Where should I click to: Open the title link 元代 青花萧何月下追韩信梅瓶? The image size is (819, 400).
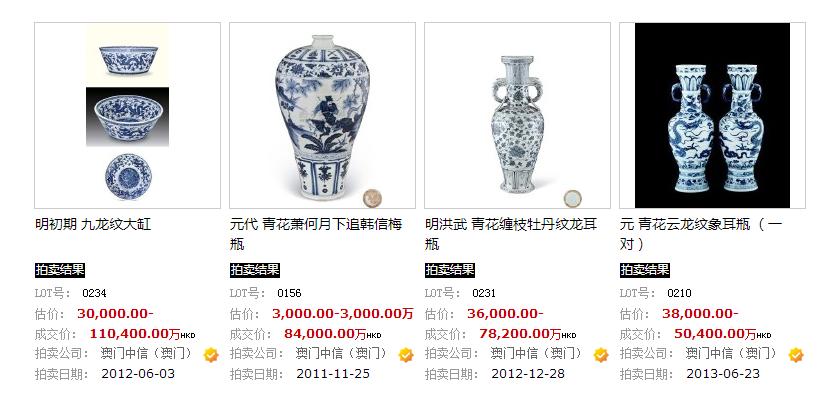316,234
